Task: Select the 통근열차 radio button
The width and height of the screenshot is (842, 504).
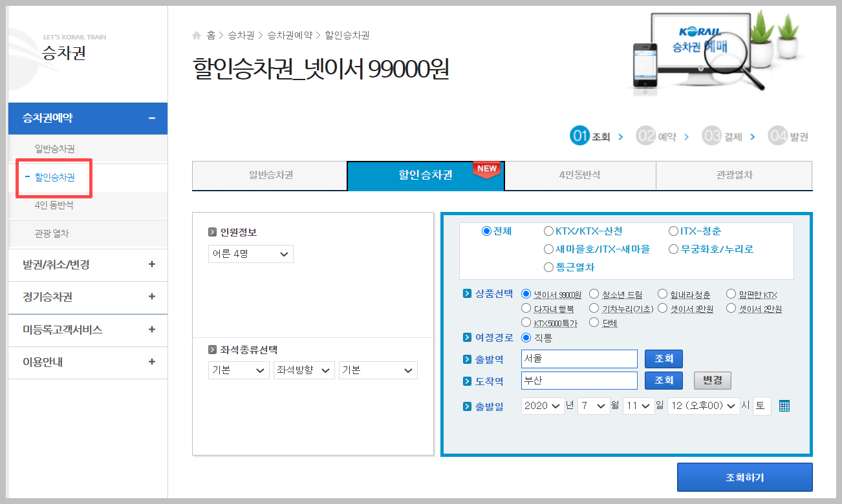Action: 548,267
